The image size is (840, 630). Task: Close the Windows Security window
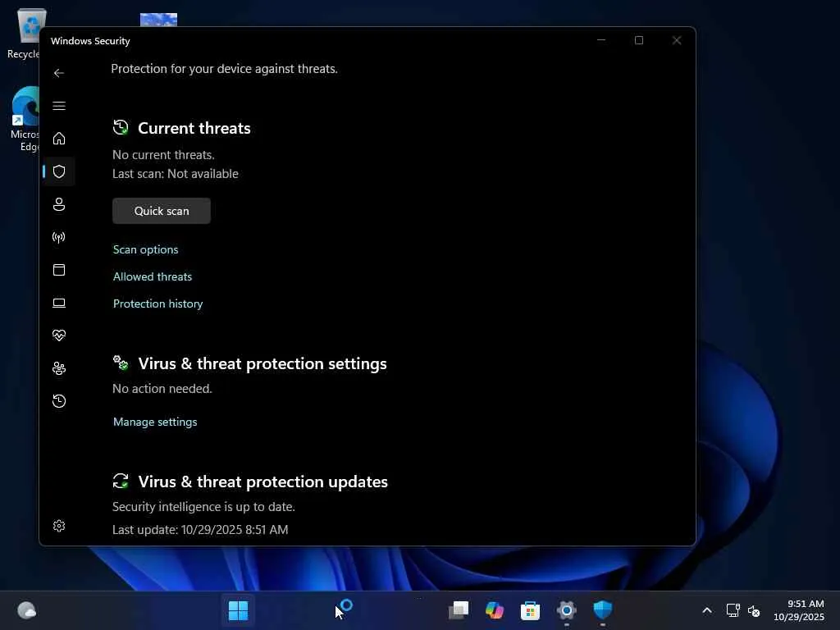[x=677, y=40]
